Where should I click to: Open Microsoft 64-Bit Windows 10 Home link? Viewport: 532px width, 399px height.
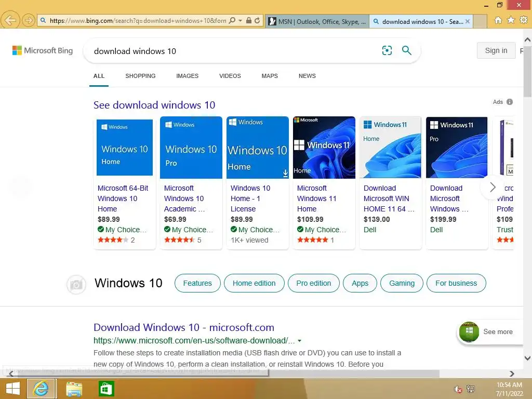123,198
